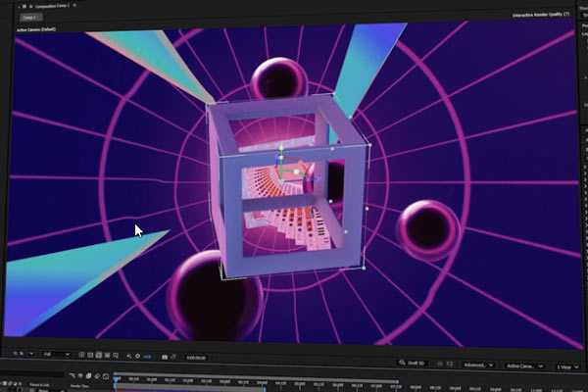Toggle the Draft 3D button
588x392 pixels.
pyautogui.click(x=413, y=363)
